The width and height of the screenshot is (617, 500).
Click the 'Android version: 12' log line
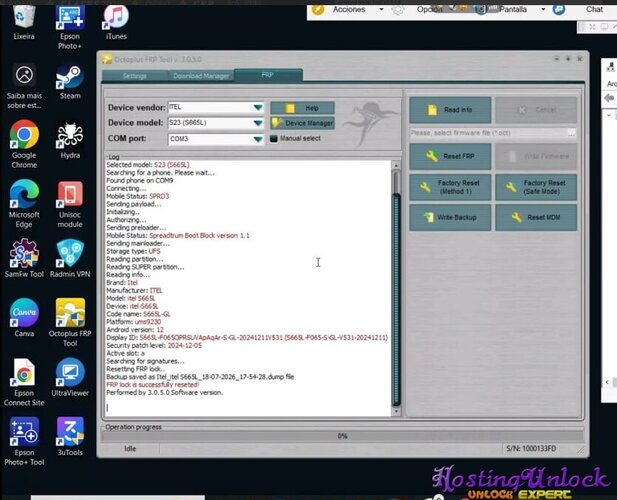point(135,330)
